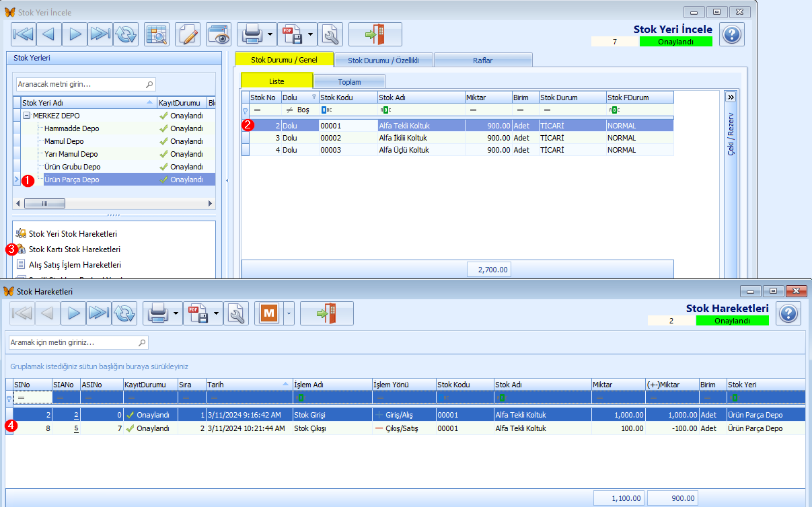Refresh data in Stok Yeri İncele toolbar
812x507 pixels.
point(125,34)
